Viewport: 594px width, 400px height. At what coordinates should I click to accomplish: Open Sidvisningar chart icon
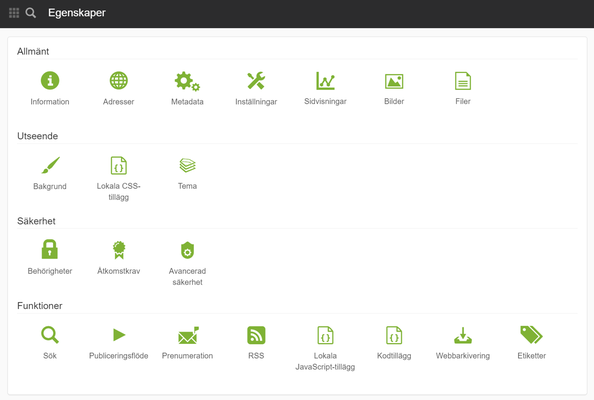tap(325, 81)
